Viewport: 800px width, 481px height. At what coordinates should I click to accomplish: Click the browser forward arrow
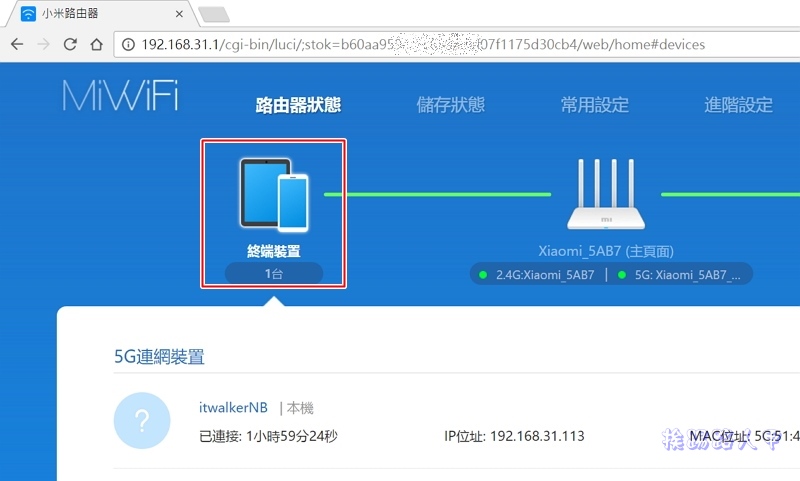43,44
